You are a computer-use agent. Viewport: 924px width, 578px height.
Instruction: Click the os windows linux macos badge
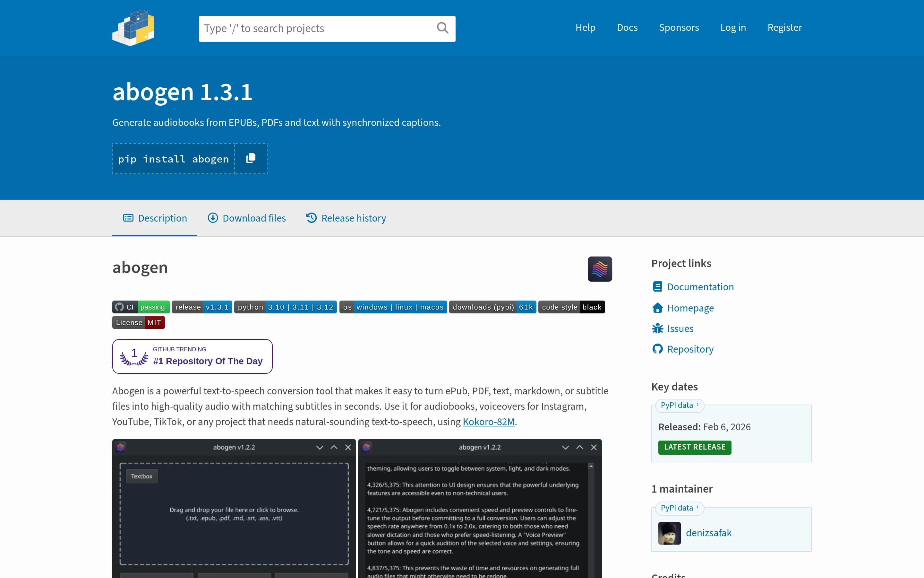[x=393, y=307]
